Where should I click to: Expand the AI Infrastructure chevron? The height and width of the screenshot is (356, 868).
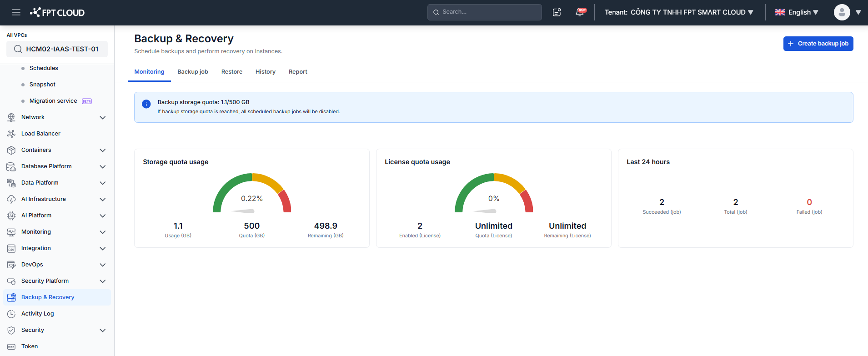click(x=103, y=199)
